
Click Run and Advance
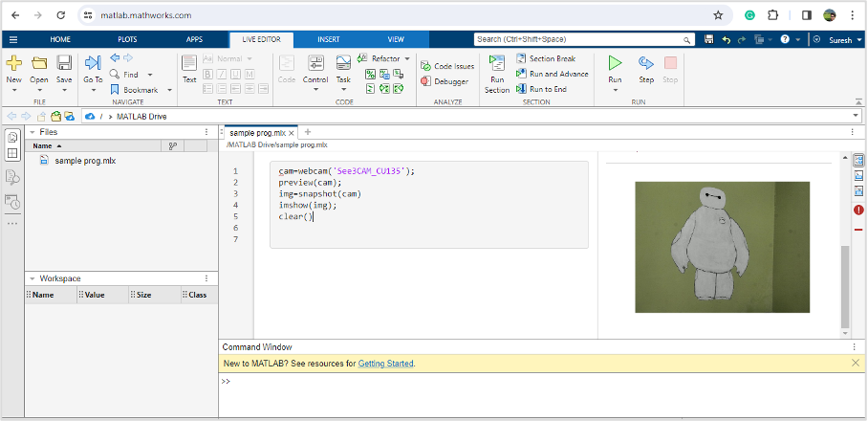click(552, 74)
